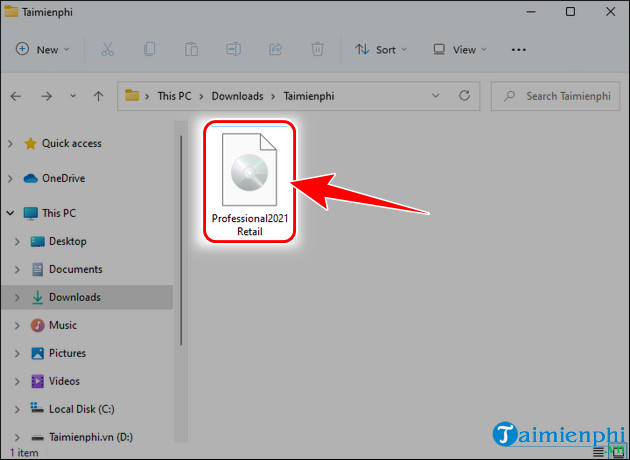Click the Rename icon in toolbar
The height and width of the screenshot is (460, 630).
click(x=233, y=49)
